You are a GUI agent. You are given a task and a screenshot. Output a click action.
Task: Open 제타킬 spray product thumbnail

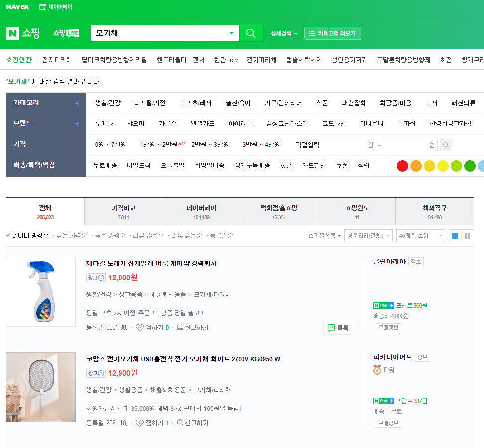[41, 292]
